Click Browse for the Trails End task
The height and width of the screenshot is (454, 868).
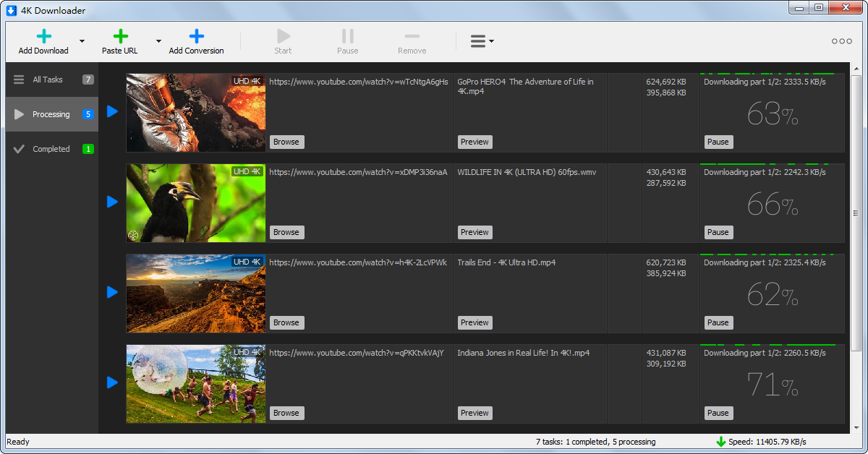(286, 322)
